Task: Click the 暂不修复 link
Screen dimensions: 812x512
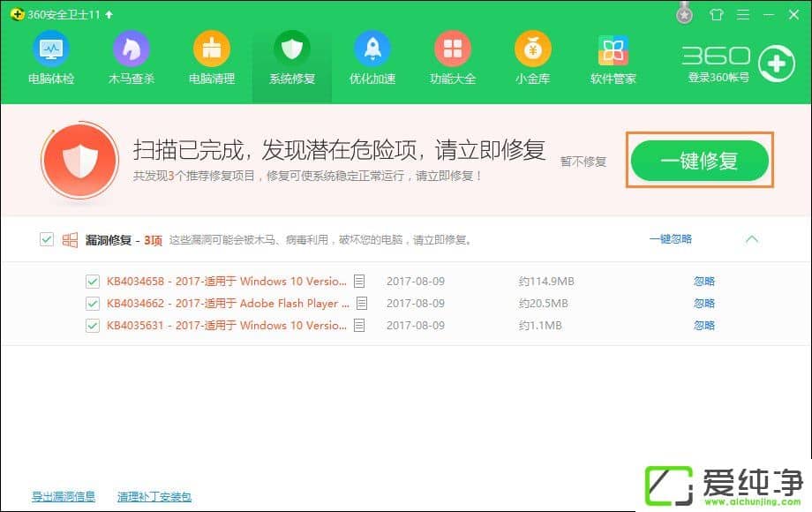Action: point(583,162)
